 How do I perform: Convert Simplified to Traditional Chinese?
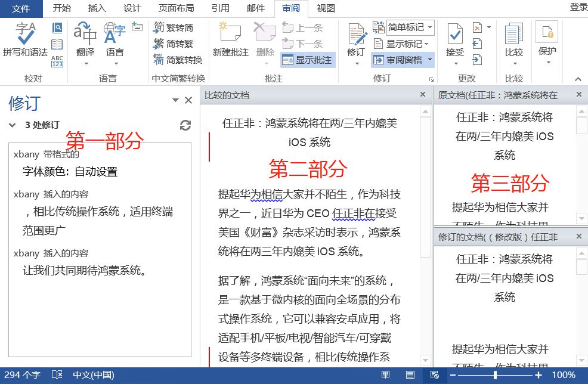(174, 44)
